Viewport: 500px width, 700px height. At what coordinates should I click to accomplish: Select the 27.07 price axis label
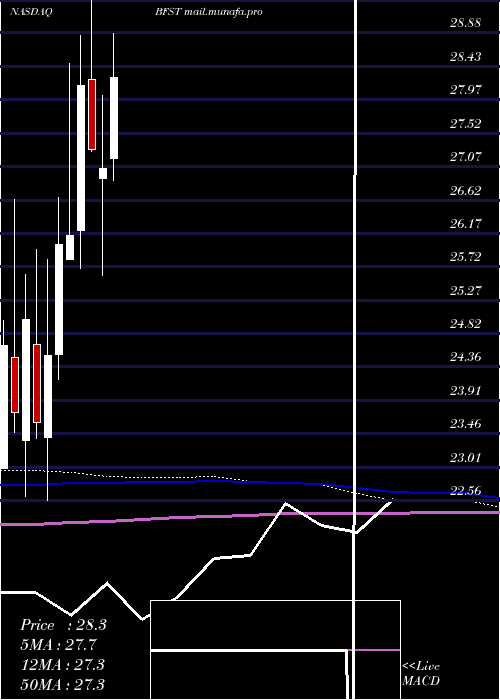click(466, 156)
